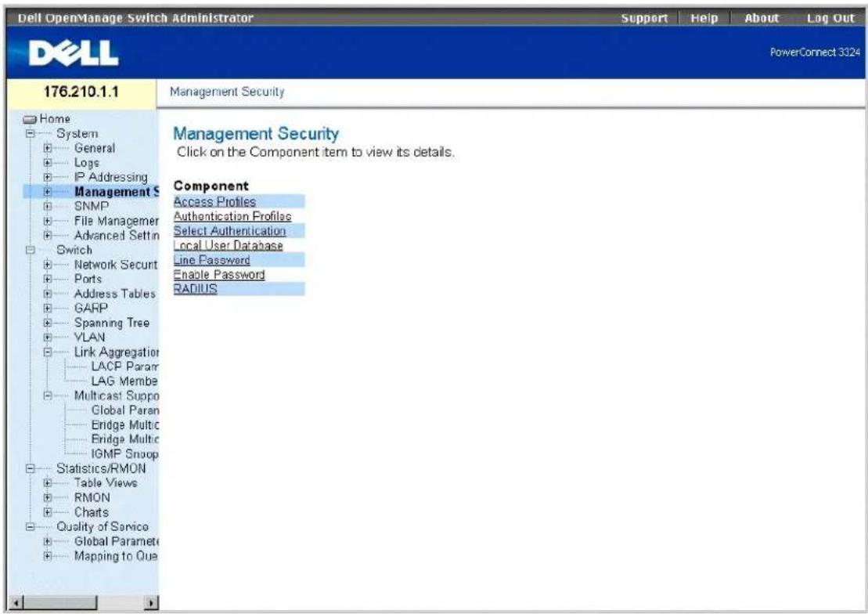Collapse the Switch tree node
The height and width of the screenshot is (614, 868).
click(x=31, y=250)
